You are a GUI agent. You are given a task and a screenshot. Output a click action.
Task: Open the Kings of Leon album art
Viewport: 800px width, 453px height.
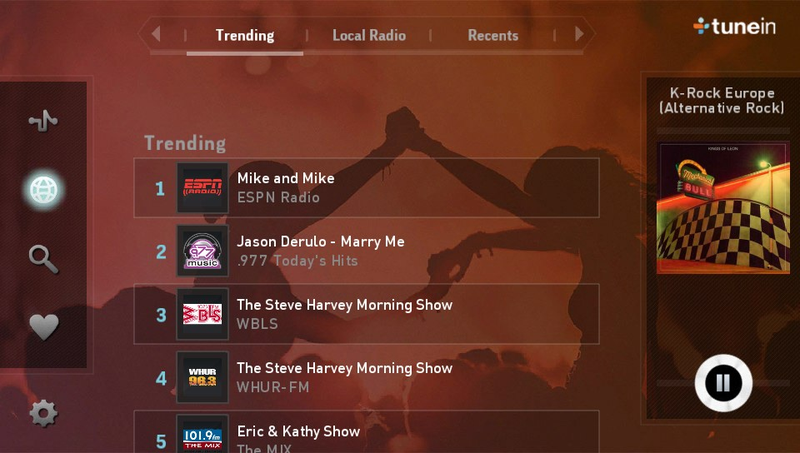coord(723,208)
